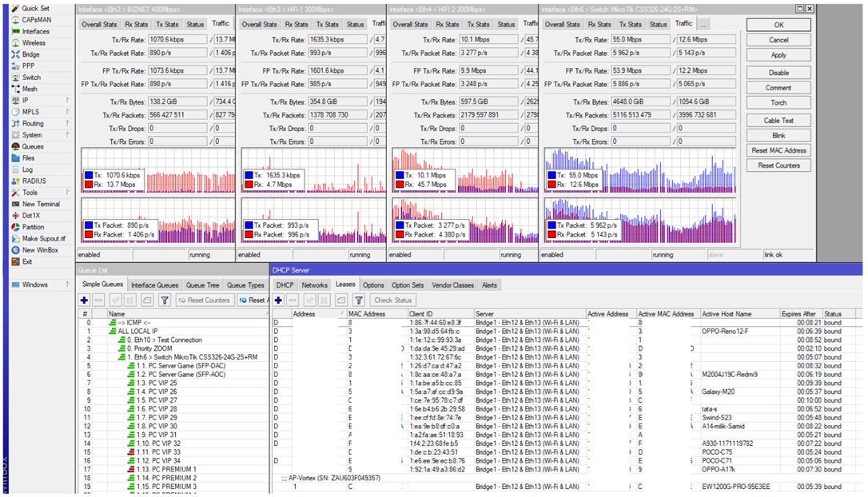Open Partition from the sidebar
The height and width of the screenshot is (497, 868).
[34, 227]
